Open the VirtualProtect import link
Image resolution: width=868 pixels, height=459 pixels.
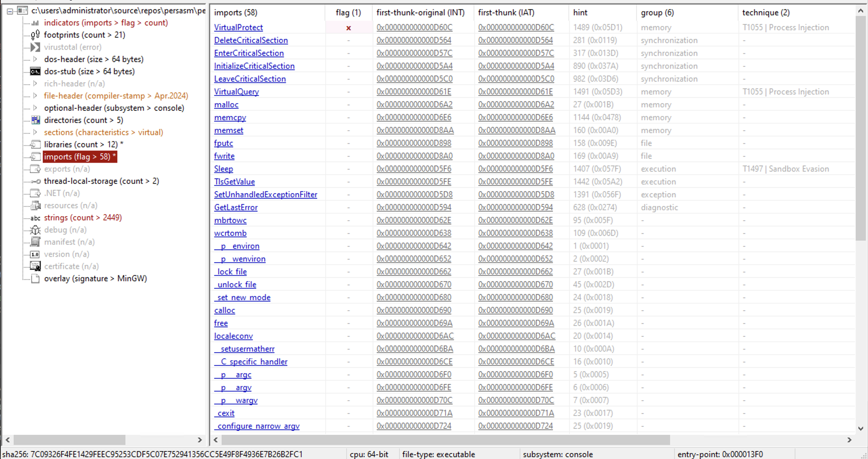238,27
